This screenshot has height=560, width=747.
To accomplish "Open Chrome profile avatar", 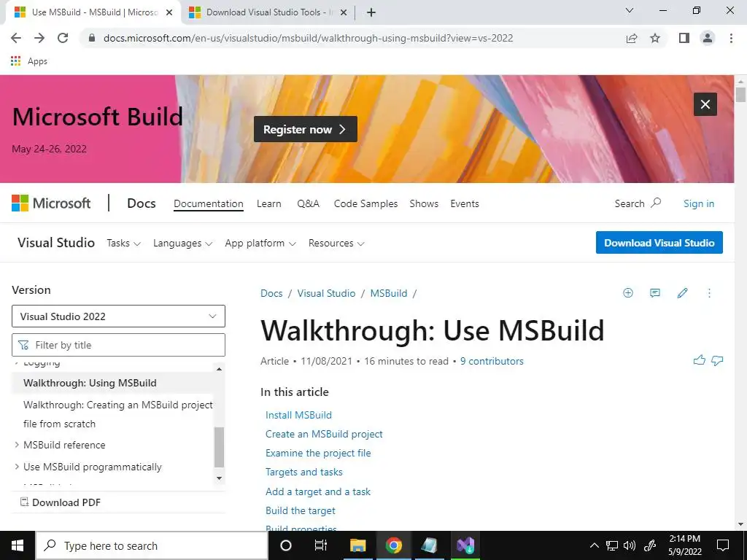I will click(708, 38).
